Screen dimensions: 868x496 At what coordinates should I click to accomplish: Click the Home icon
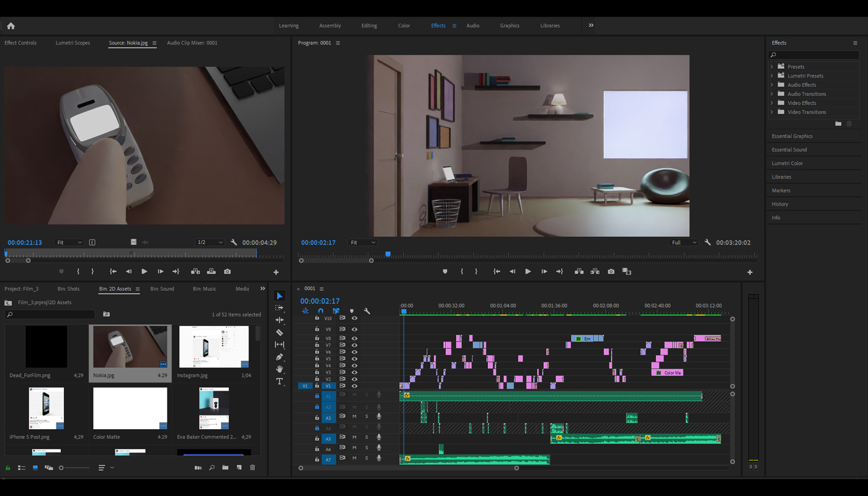(x=11, y=26)
